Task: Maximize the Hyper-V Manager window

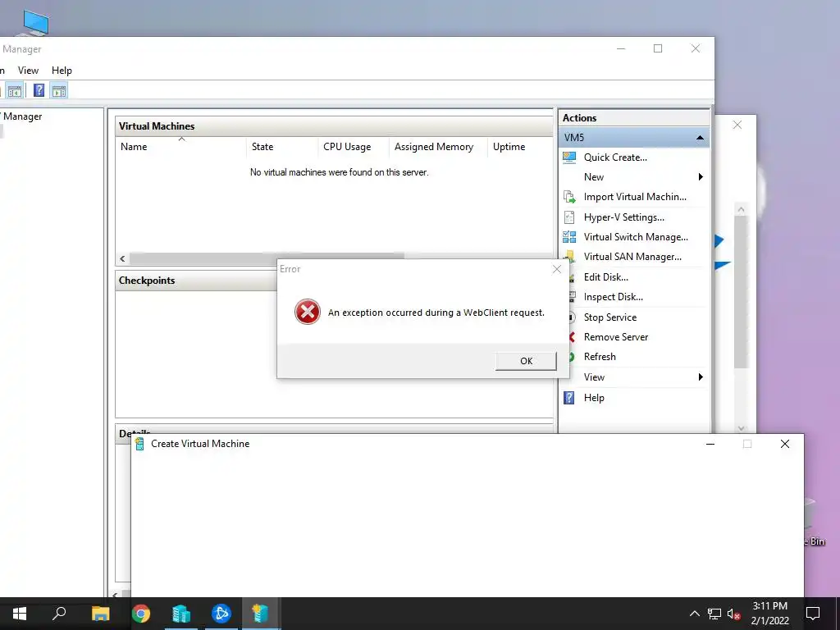Action: click(x=658, y=48)
